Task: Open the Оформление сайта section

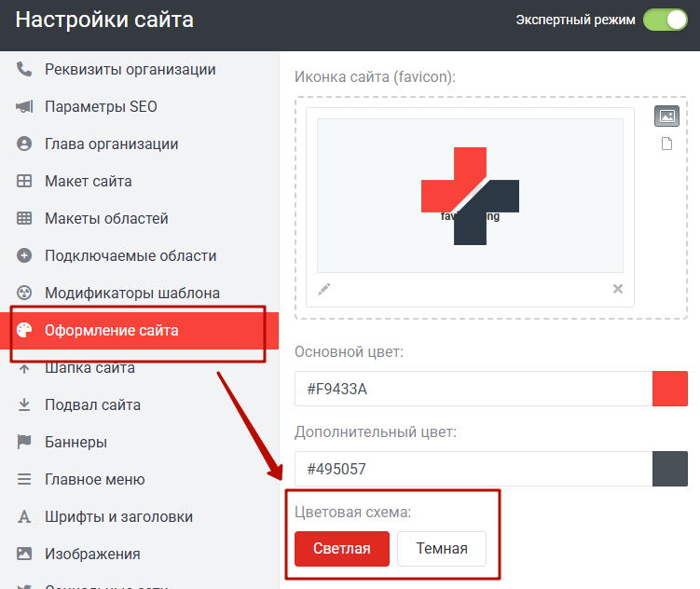Action: click(x=112, y=330)
